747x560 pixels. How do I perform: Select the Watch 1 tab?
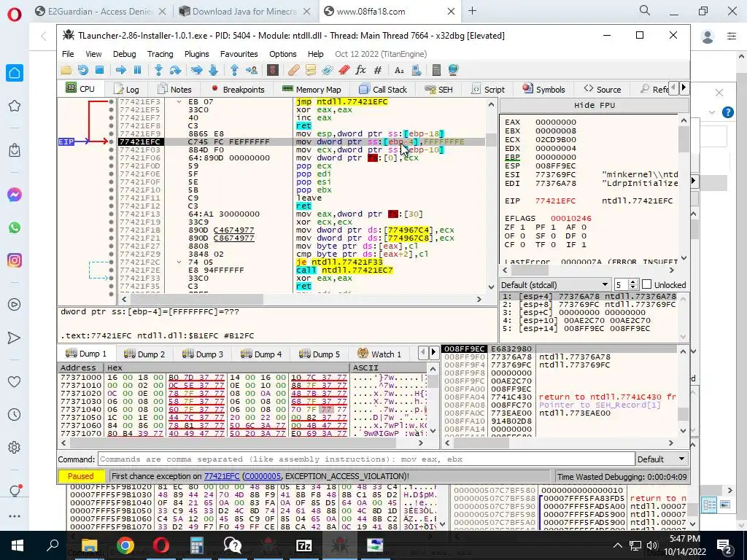point(379,354)
